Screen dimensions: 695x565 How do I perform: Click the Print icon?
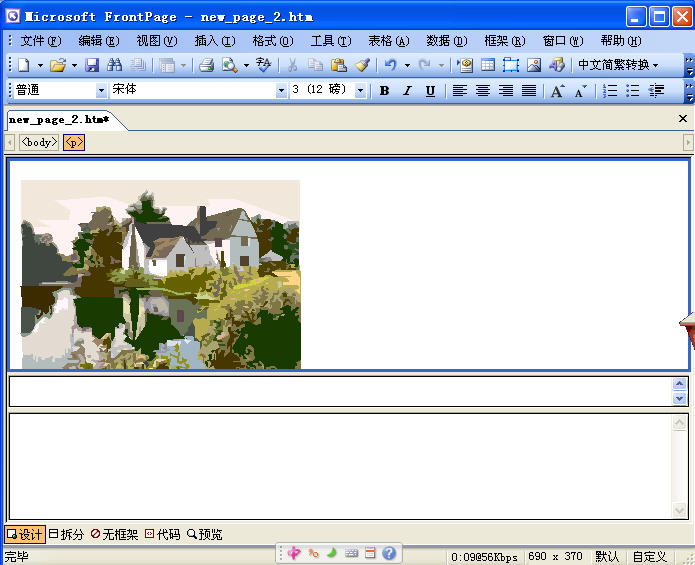click(206, 65)
